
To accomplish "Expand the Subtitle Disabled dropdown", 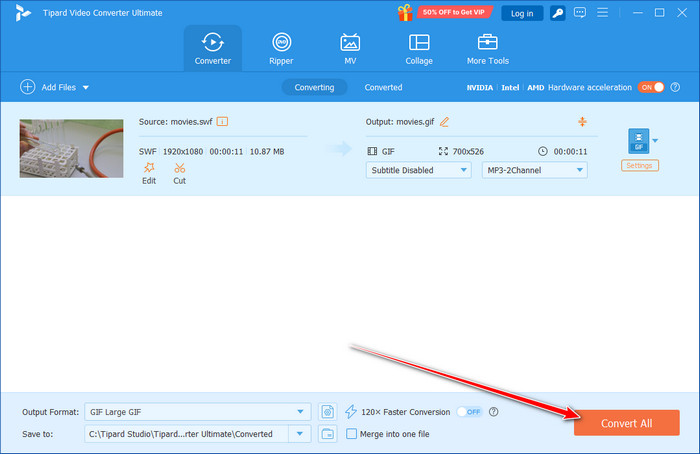I will pos(418,170).
